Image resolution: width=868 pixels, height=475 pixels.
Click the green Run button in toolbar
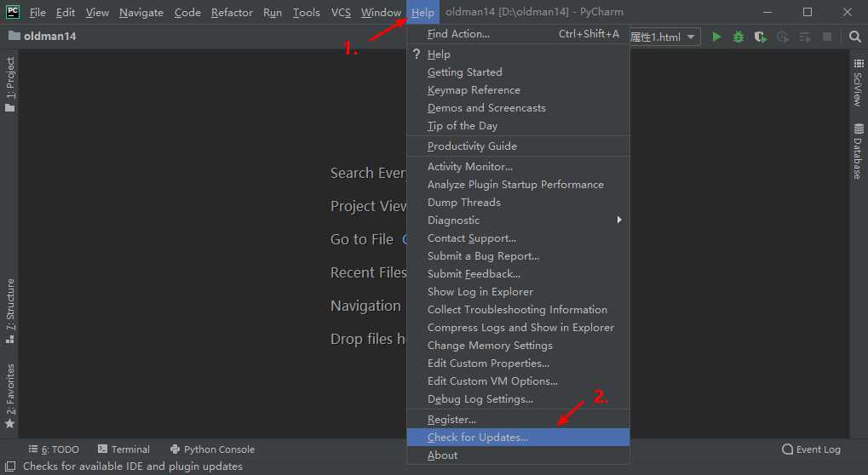coord(716,37)
